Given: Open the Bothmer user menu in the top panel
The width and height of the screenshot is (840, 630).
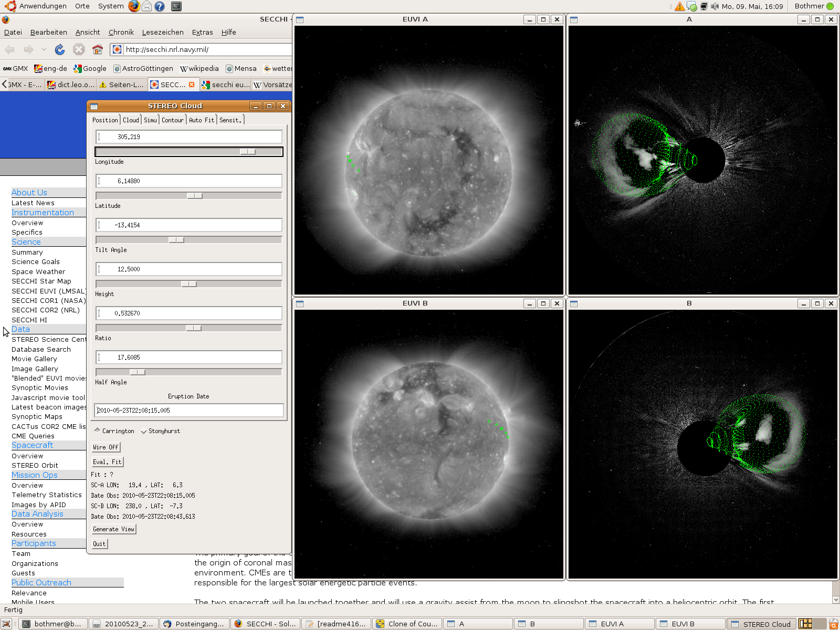Looking at the screenshot, I should coord(814,6).
